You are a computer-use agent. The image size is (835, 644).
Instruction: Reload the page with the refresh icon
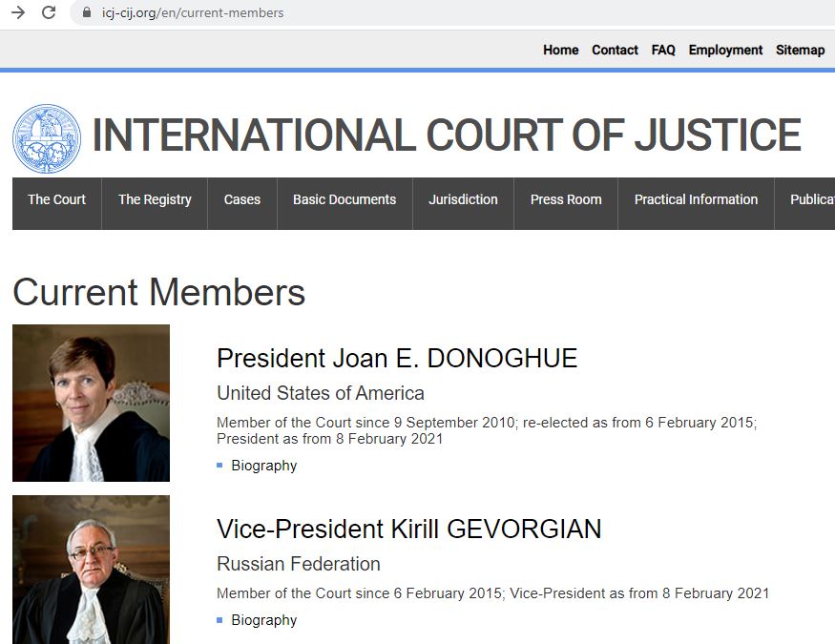point(49,12)
